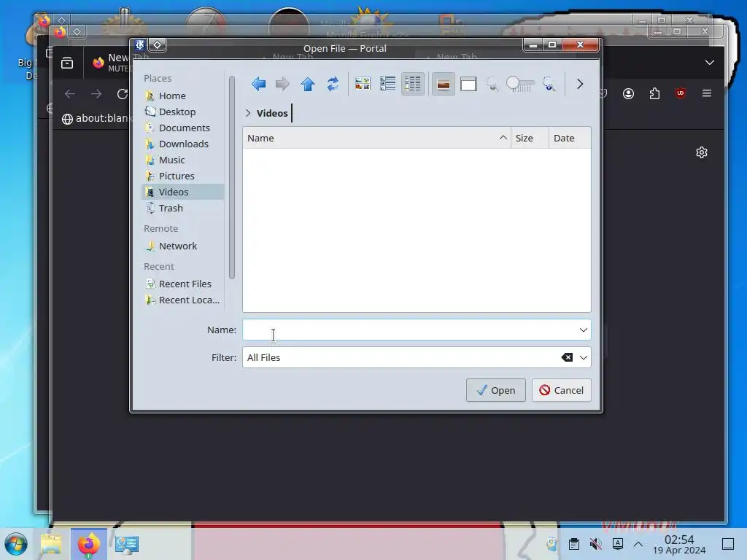Open file manager from taskbar
The height and width of the screenshot is (560, 747).
(51, 543)
